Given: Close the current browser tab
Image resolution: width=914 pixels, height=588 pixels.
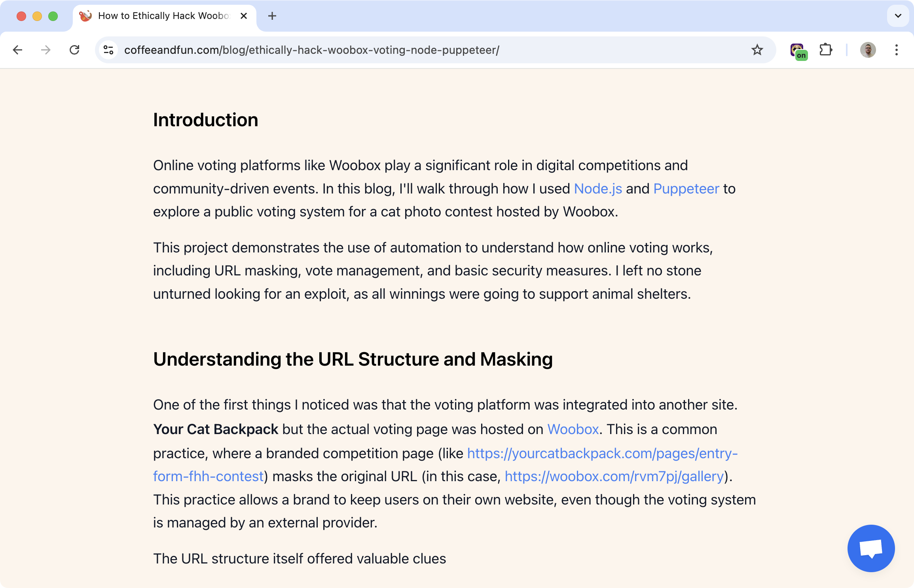Looking at the screenshot, I should pyautogui.click(x=244, y=16).
